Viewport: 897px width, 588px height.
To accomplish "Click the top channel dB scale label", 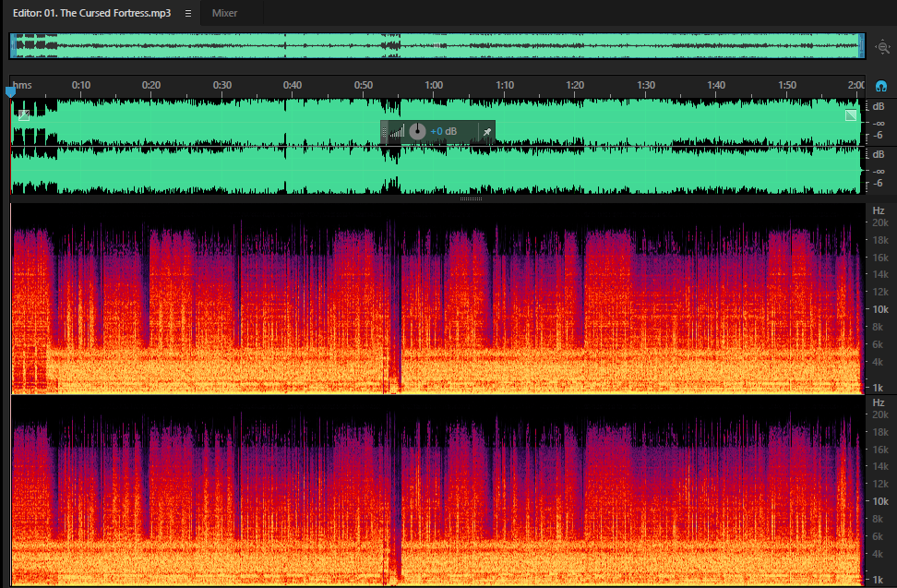I will point(879,106).
